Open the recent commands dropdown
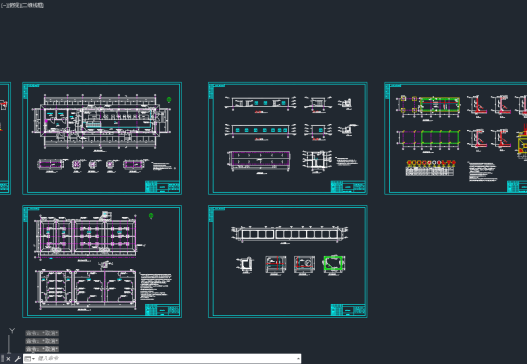 pos(30,359)
